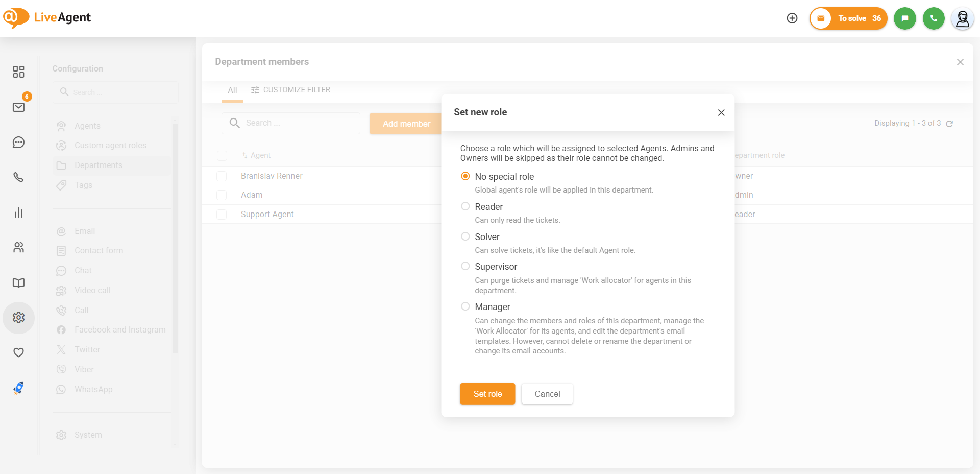Switch to the All tab

click(232, 90)
